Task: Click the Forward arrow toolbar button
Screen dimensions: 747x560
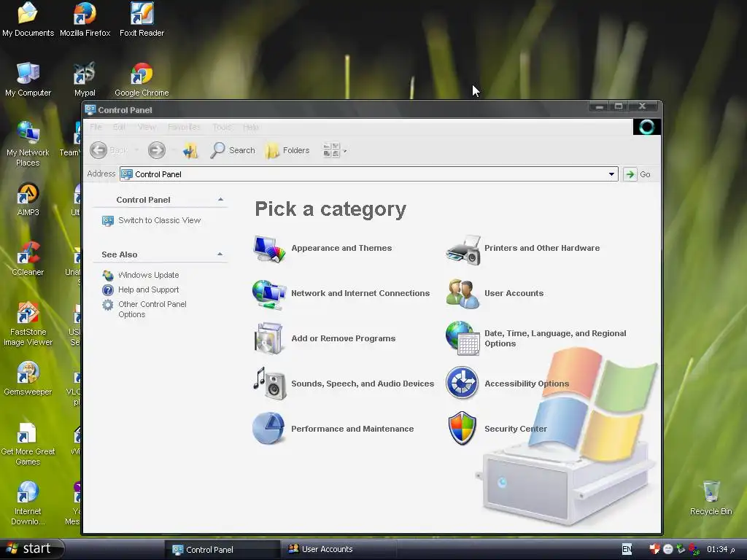Action: click(156, 150)
